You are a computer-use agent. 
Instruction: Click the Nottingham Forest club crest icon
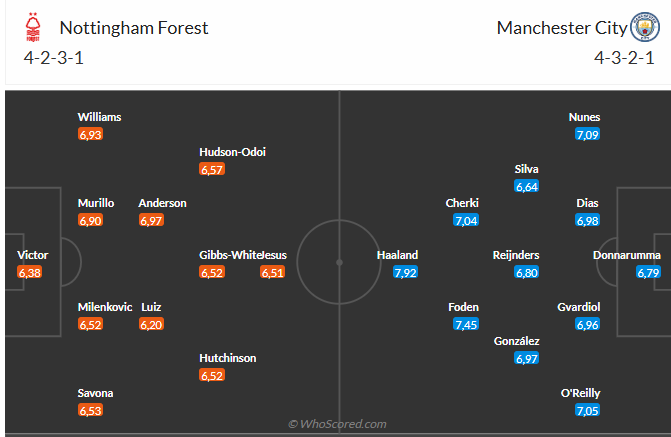click(36, 28)
